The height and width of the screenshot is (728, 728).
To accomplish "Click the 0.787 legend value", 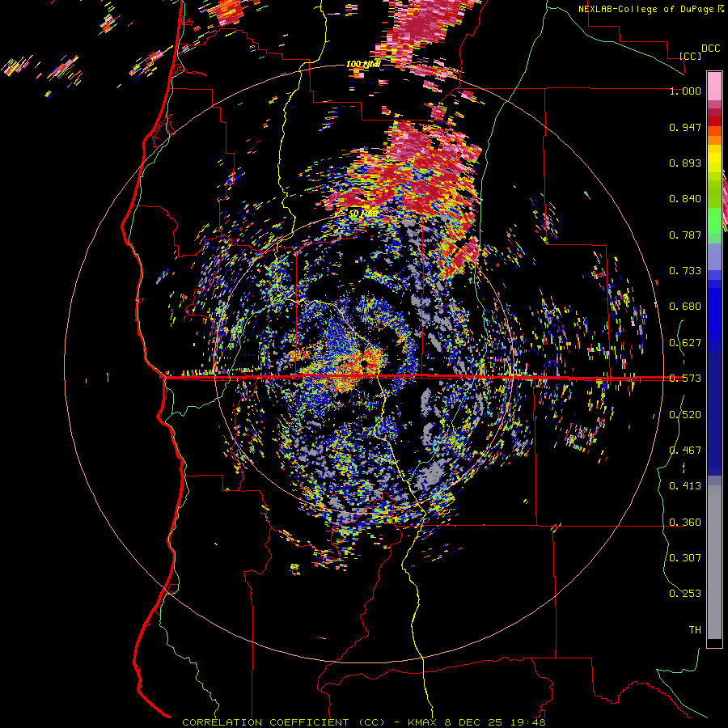I will [x=685, y=235].
